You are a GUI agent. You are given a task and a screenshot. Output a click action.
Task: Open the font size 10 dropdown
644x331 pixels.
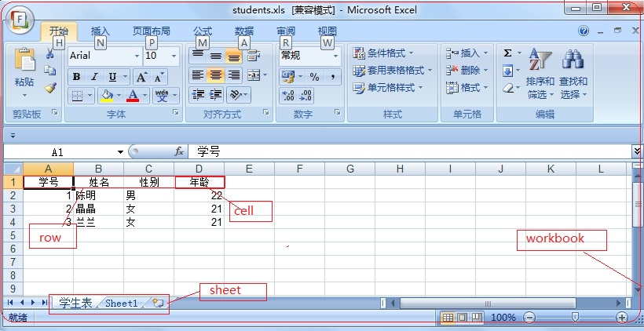(174, 56)
